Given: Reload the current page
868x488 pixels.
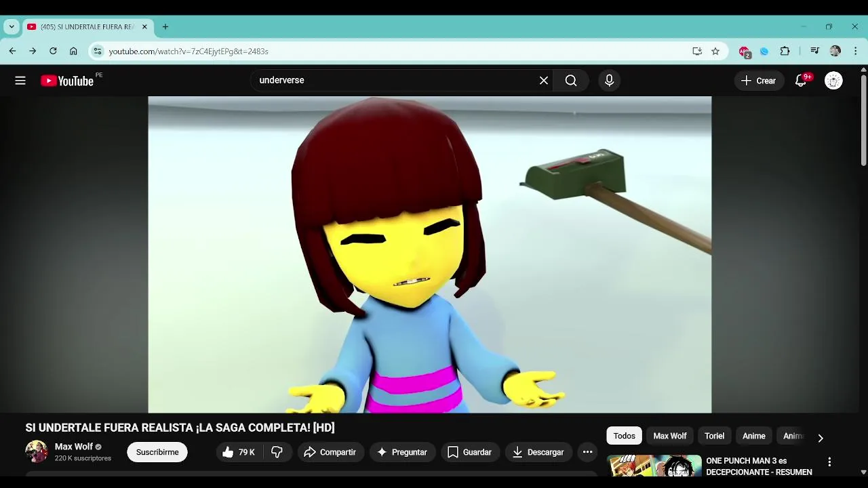Looking at the screenshot, I should pos(53,51).
